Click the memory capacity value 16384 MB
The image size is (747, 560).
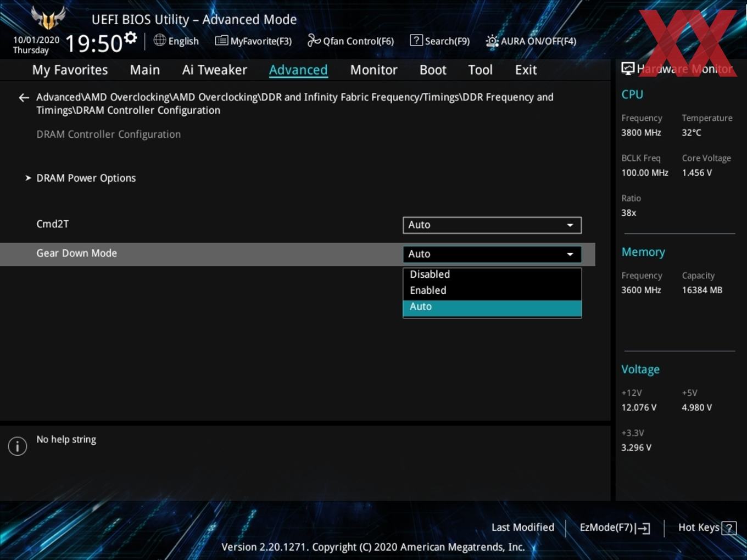pos(702,290)
